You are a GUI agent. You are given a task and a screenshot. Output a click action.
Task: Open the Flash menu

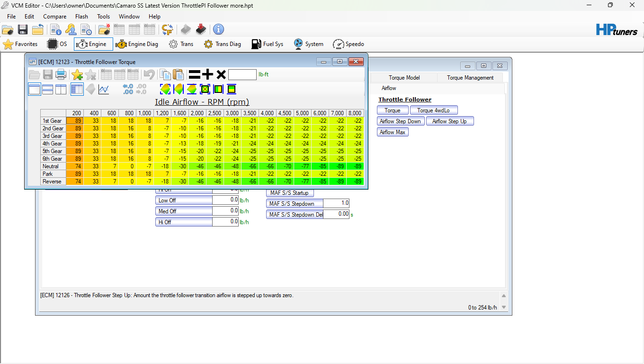pyautogui.click(x=81, y=17)
